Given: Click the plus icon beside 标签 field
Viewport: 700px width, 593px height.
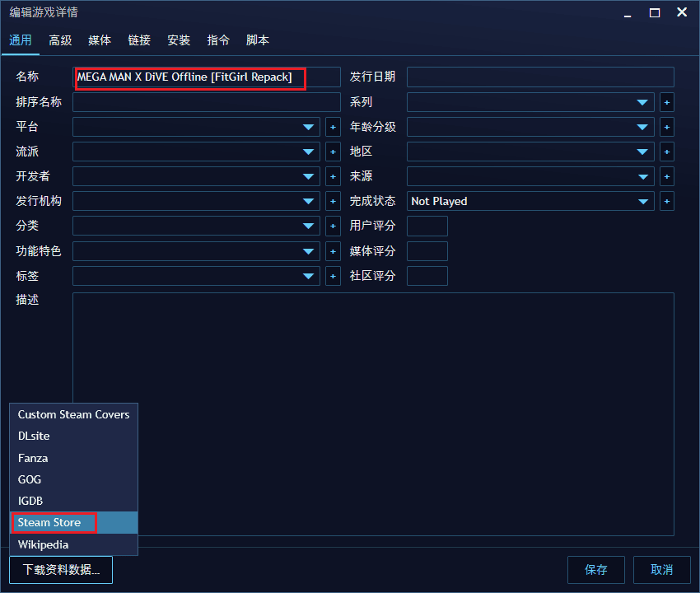Looking at the screenshot, I should click(x=333, y=275).
